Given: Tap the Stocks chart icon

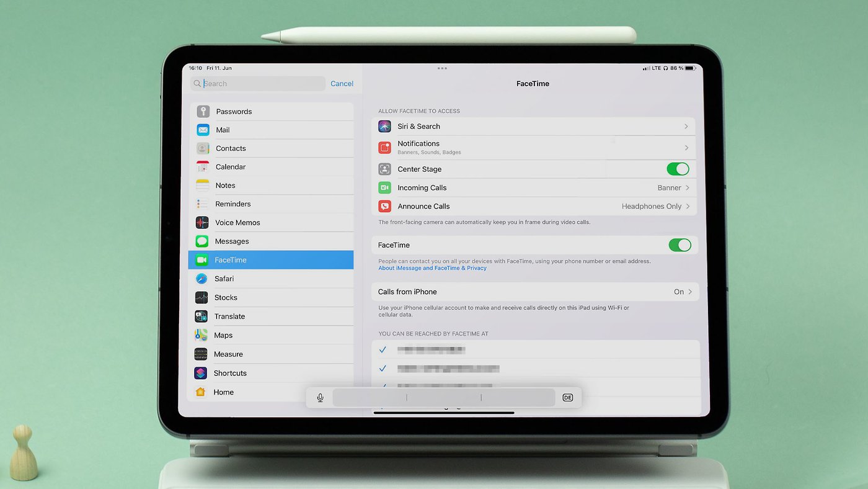Looking at the screenshot, I should (x=201, y=297).
